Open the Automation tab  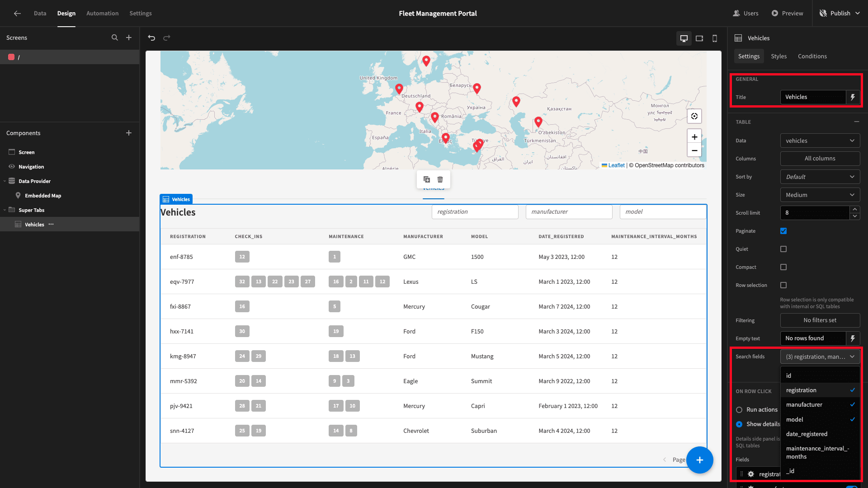click(102, 13)
